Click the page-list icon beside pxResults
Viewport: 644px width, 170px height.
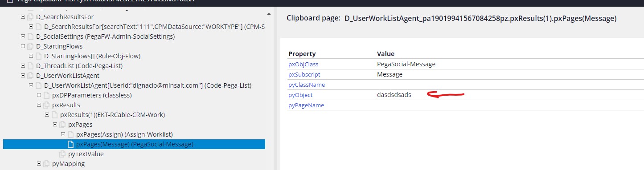point(46,105)
